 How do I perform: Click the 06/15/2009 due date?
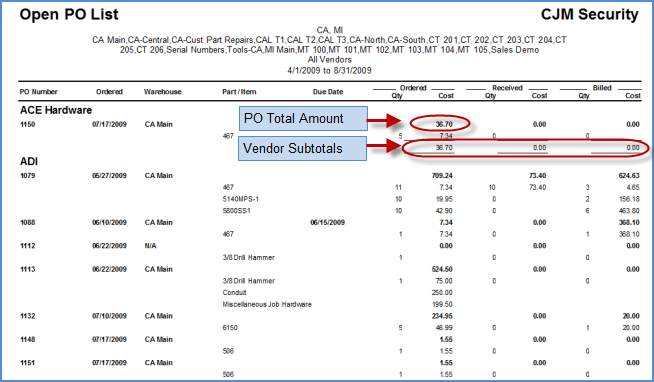(x=327, y=222)
